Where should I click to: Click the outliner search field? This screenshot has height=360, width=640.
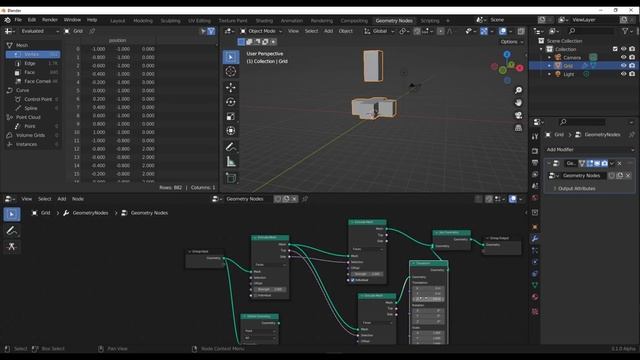click(591, 31)
